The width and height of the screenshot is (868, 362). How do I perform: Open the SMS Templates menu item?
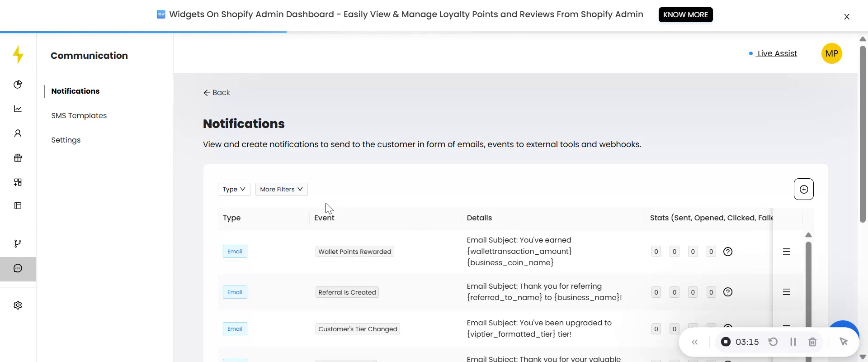tap(79, 116)
